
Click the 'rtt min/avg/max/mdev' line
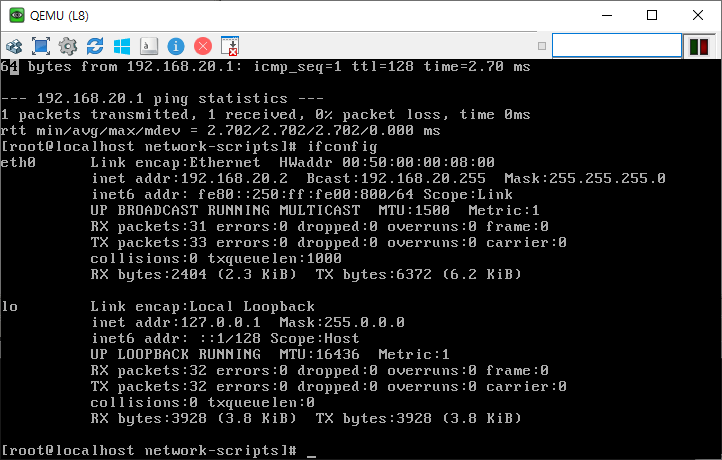pyautogui.click(x=221, y=130)
